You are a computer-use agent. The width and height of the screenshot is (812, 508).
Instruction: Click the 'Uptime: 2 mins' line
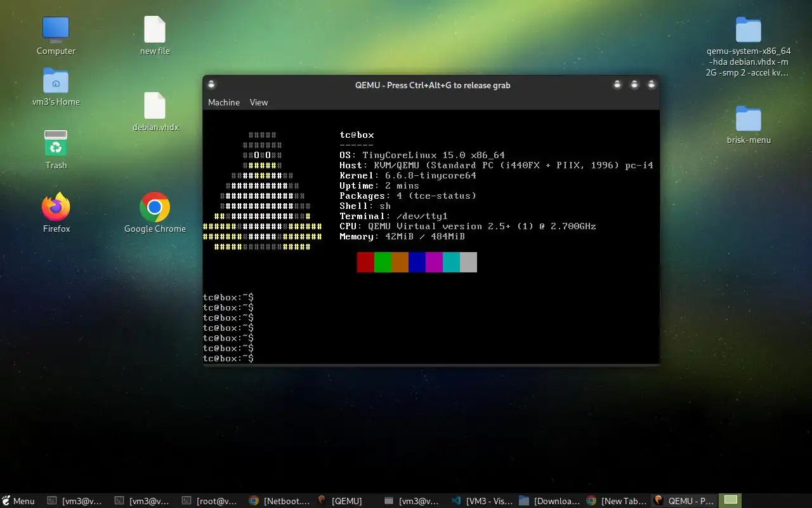(379, 185)
